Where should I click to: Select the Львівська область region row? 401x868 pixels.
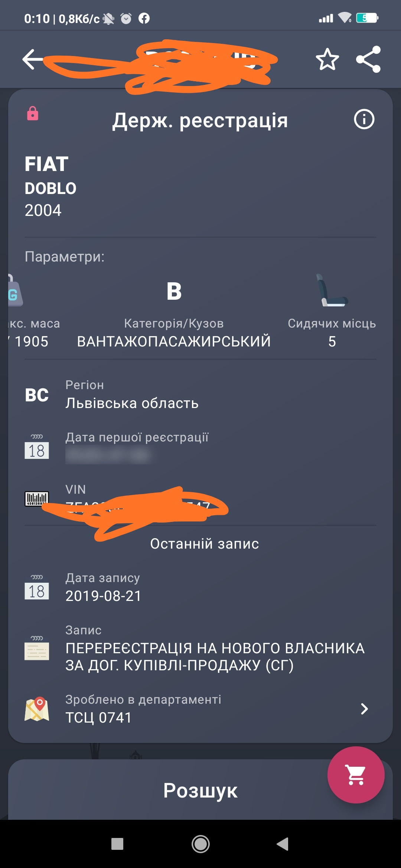200,394
